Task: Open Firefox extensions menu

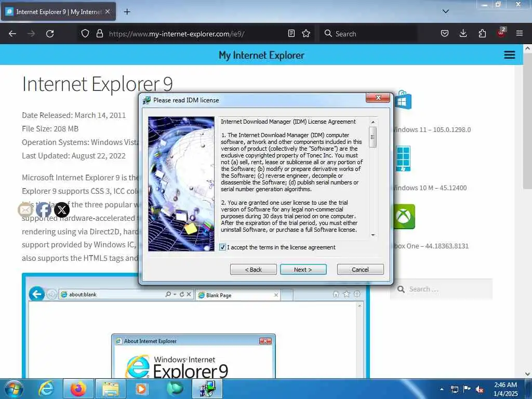Action: pos(482,33)
